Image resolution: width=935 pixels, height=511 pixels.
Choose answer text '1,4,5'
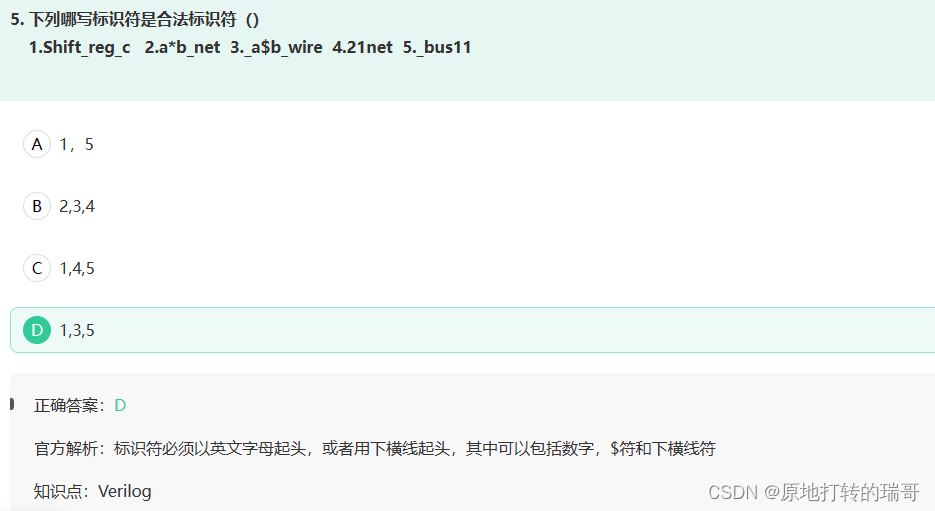pyautogui.click(x=77, y=268)
